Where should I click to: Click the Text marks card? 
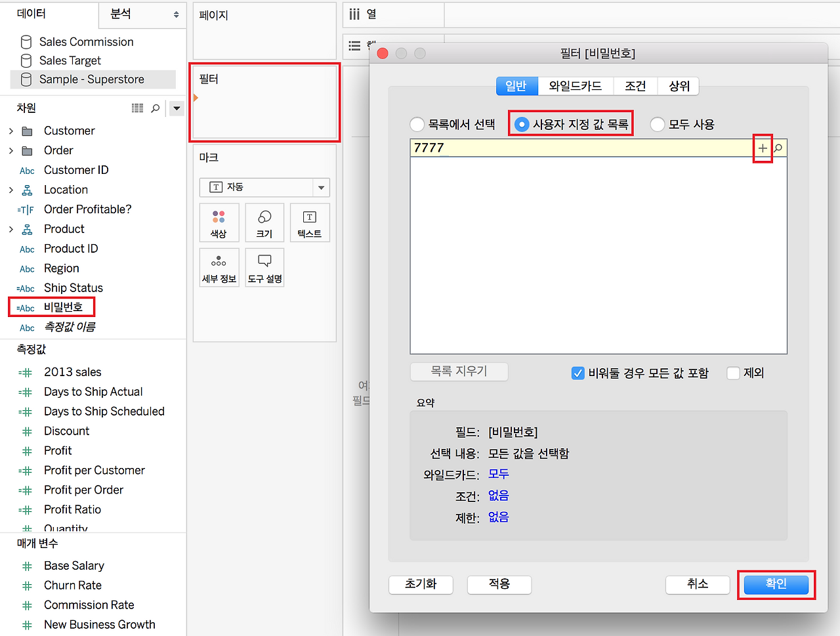(x=310, y=223)
